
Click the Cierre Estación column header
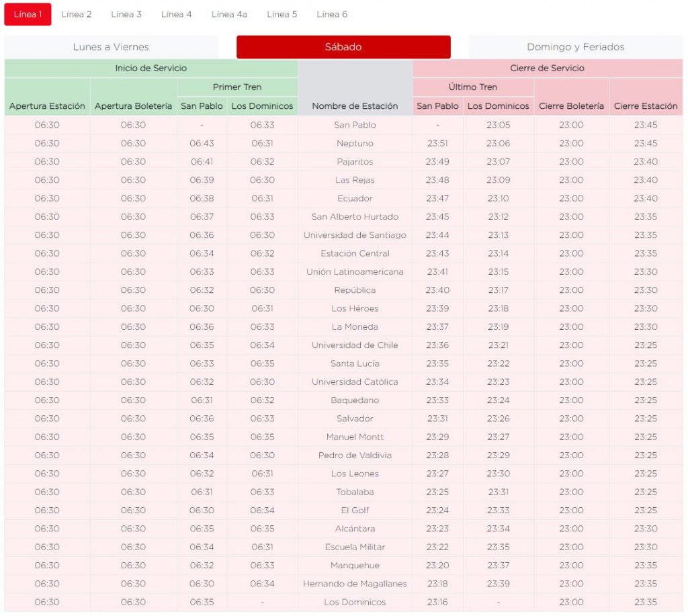[x=646, y=105]
